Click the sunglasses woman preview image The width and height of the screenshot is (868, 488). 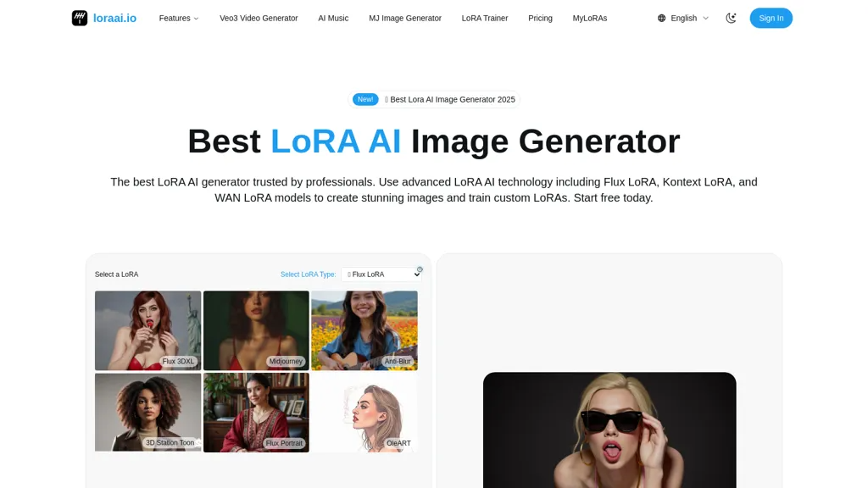point(609,430)
